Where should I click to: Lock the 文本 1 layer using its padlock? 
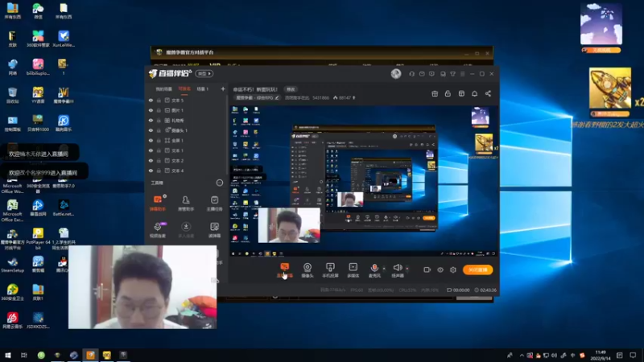[x=159, y=150]
